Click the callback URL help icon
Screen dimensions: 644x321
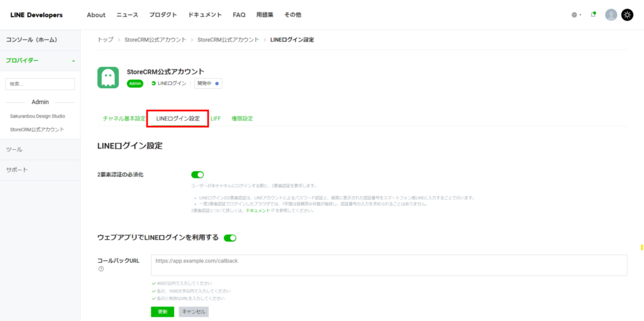pyautogui.click(x=101, y=269)
